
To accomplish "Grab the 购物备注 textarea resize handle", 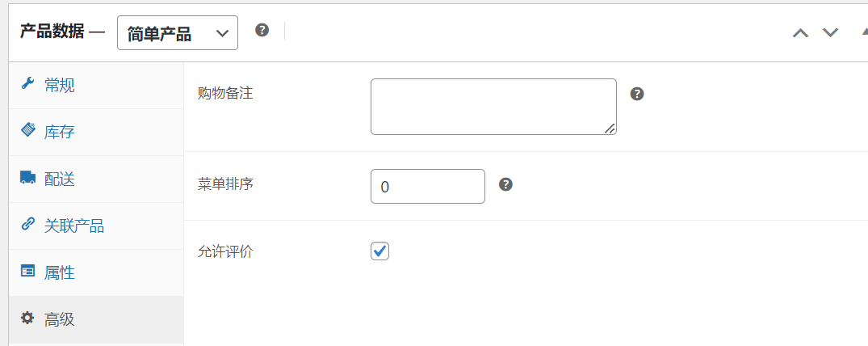I will click(610, 128).
